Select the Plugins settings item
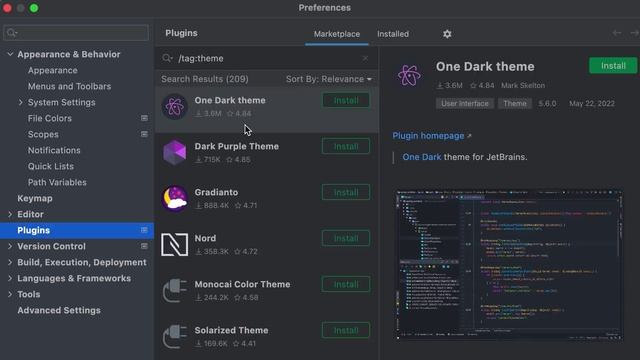 tap(77, 230)
